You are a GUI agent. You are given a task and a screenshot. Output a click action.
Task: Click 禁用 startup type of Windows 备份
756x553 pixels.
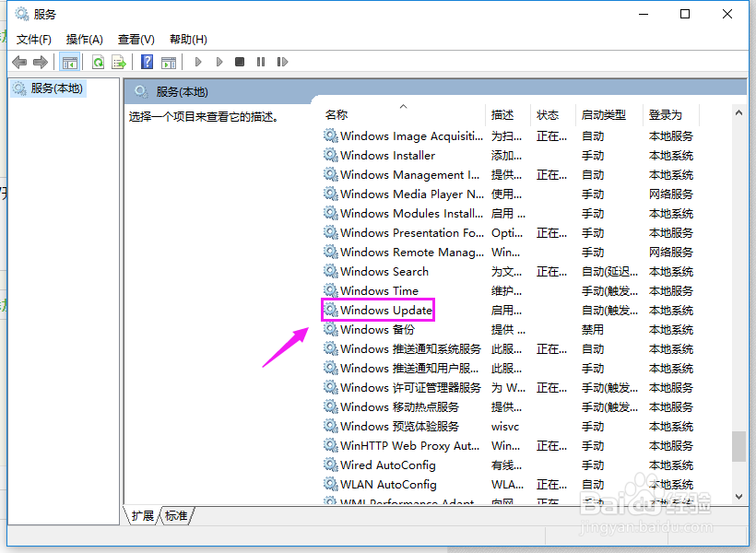[593, 329]
